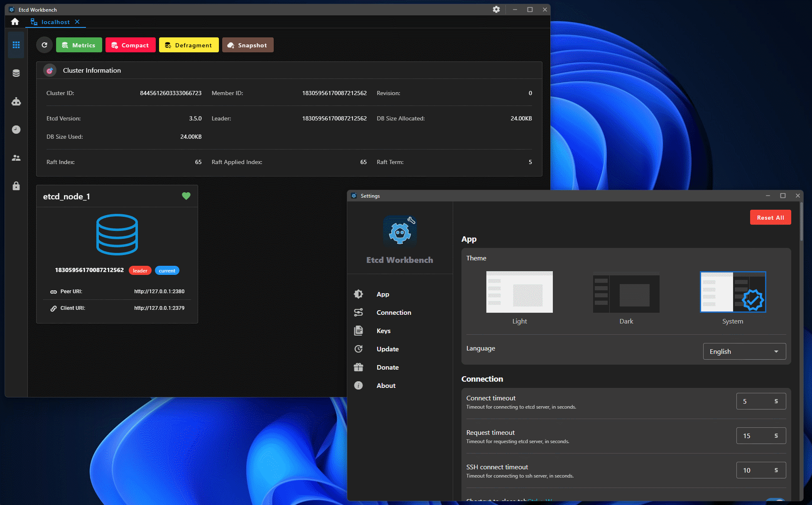Open settings gear in Etcd Workbench title bar
This screenshot has height=505, width=812.
tap(496, 9)
